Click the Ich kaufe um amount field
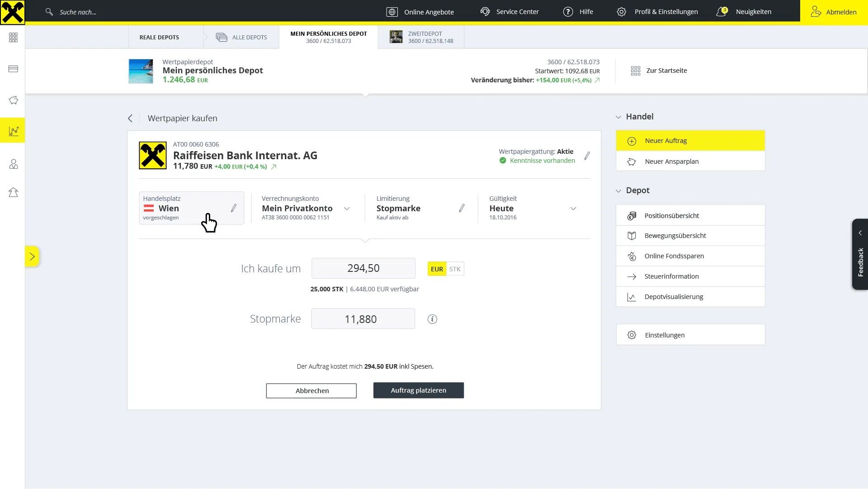868x489 pixels. [x=363, y=268]
